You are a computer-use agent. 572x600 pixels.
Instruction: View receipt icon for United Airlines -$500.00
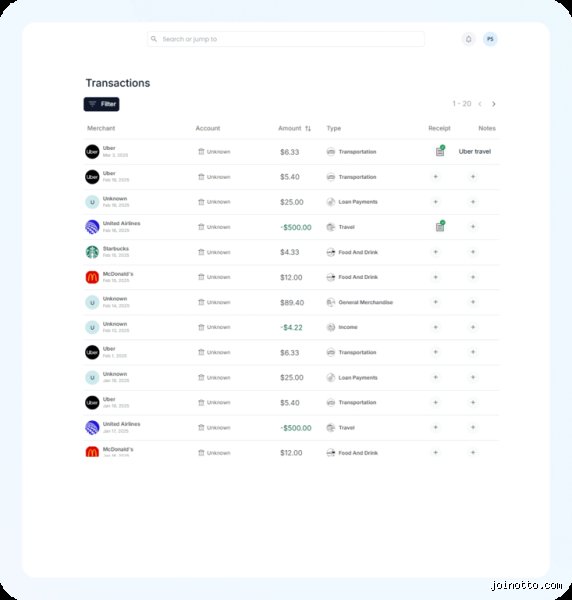440,227
